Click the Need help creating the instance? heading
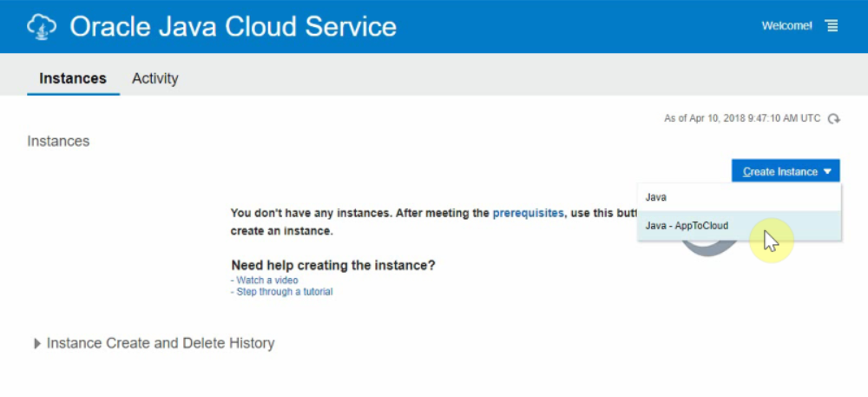868x397 pixels. (x=333, y=265)
